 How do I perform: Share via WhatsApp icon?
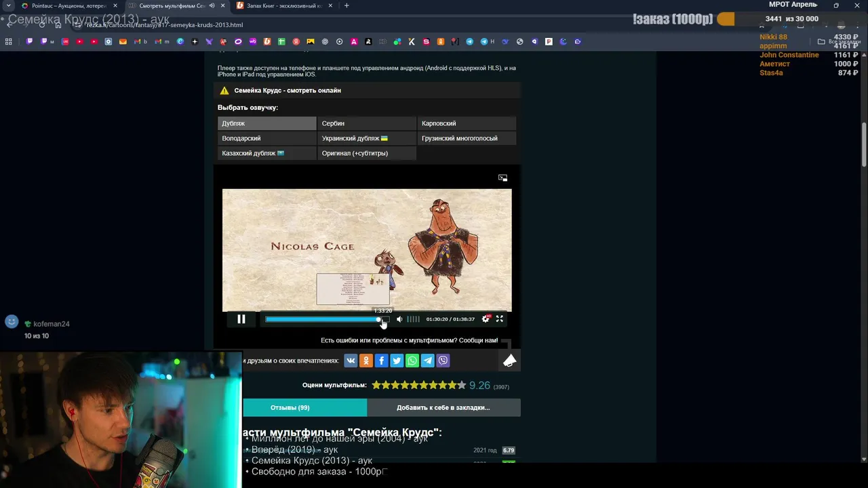pos(412,361)
